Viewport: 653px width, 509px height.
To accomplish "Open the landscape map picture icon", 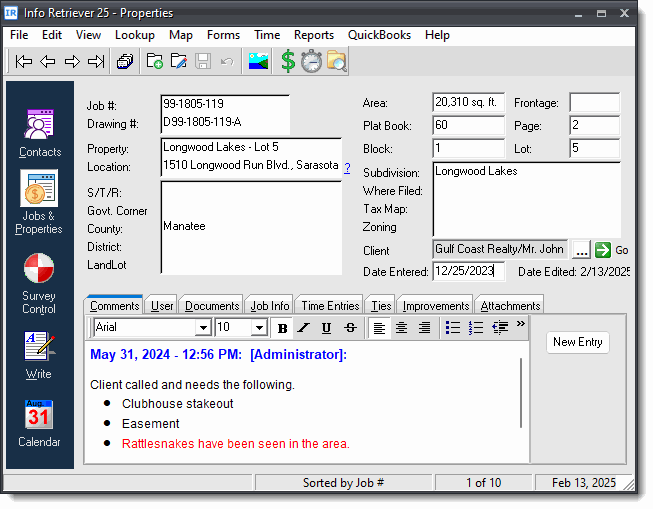I will click(258, 62).
